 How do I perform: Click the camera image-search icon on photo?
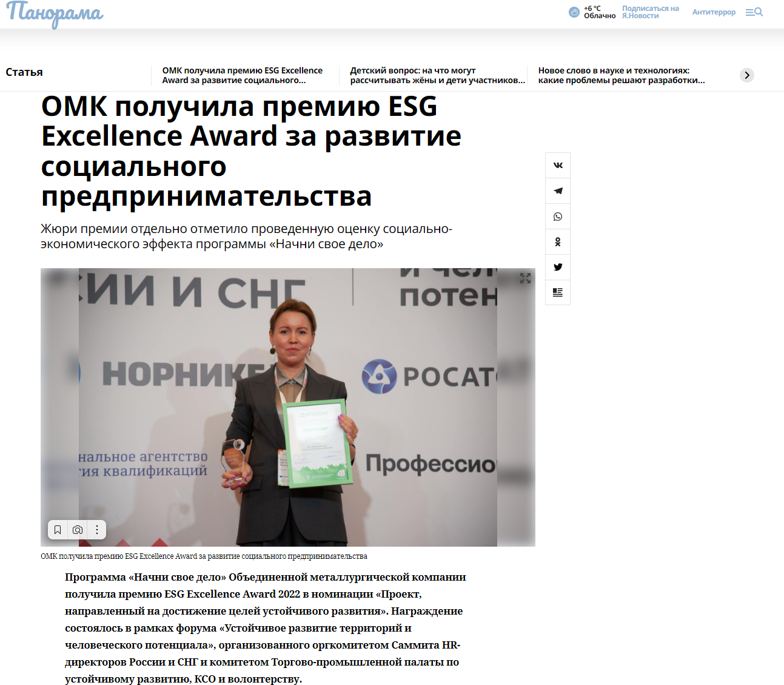(78, 530)
